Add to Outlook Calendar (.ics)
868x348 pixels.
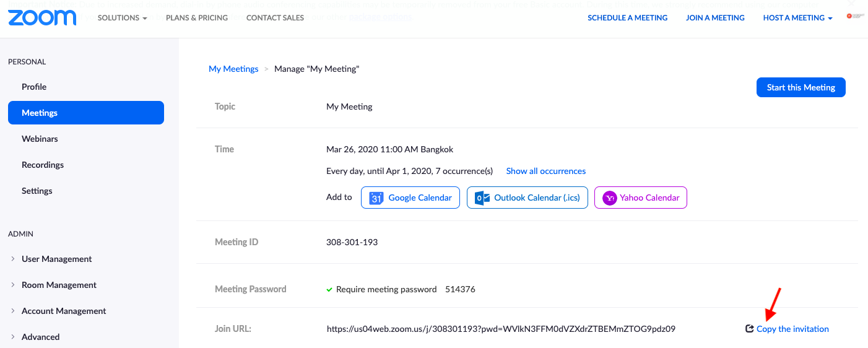(x=527, y=198)
